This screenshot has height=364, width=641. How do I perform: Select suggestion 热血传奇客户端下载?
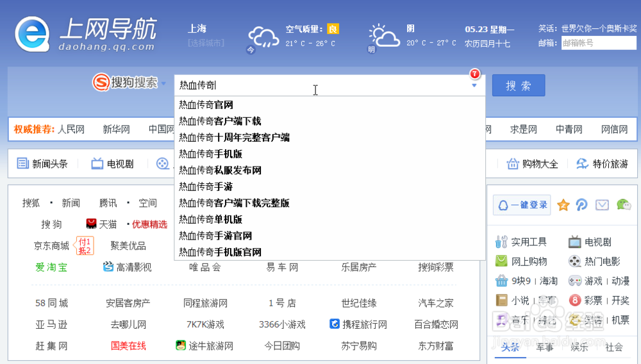pyautogui.click(x=329, y=121)
